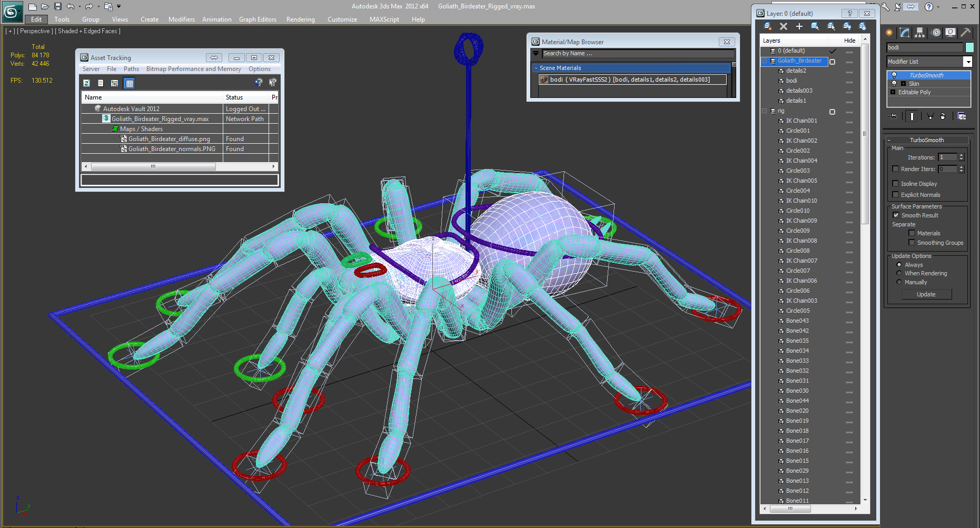
Task: Enable Render Iters checkbox
Action: (x=895, y=169)
